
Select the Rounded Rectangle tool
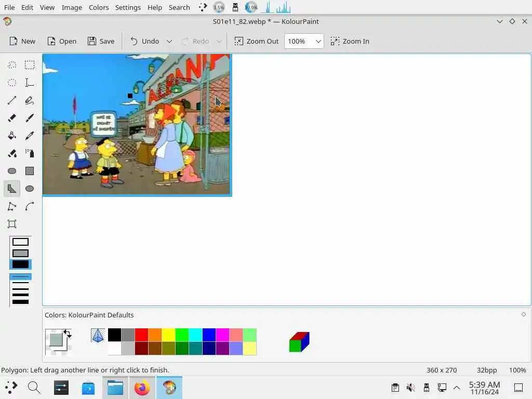point(12,170)
